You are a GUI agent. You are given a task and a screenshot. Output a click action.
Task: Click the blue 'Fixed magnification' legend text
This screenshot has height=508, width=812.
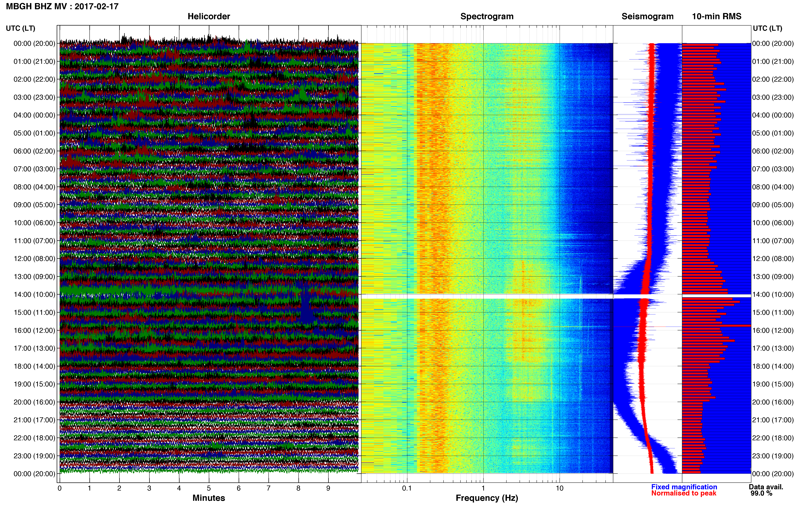point(684,487)
